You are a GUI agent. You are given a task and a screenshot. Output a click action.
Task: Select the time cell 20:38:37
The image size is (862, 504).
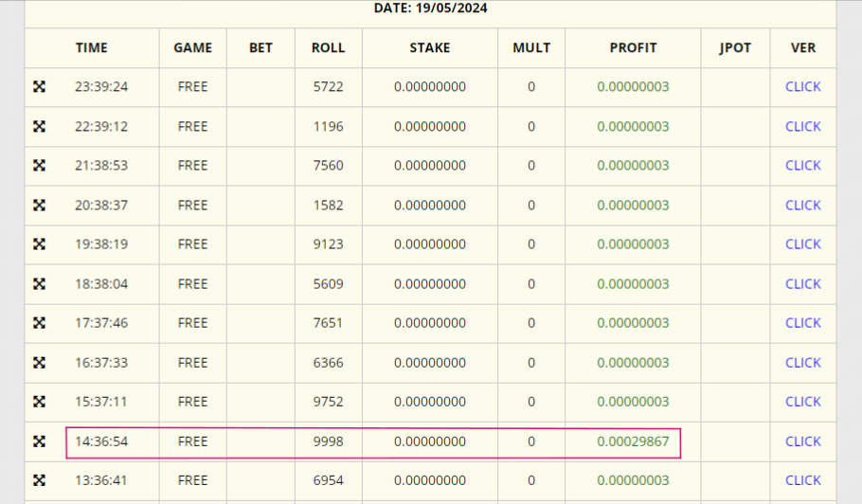click(x=101, y=205)
